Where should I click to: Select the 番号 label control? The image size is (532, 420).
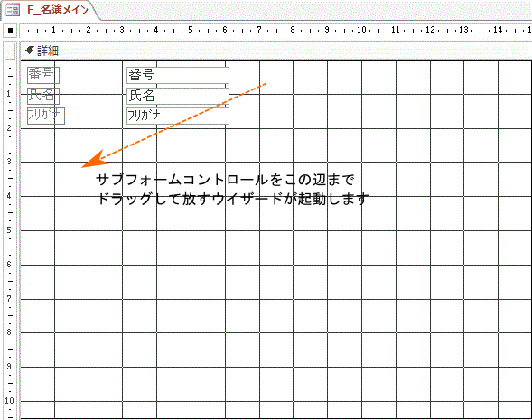[x=43, y=75]
